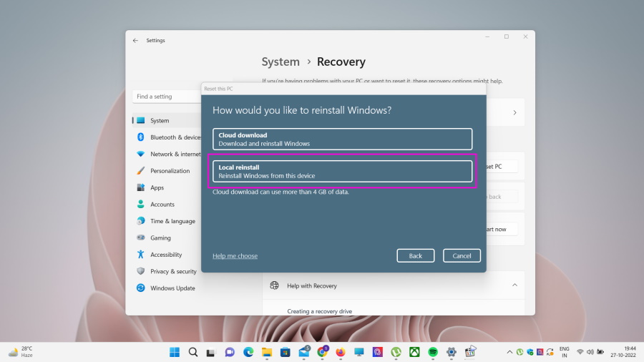
Task: Open Spotify from the taskbar
Action: click(x=433, y=352)
